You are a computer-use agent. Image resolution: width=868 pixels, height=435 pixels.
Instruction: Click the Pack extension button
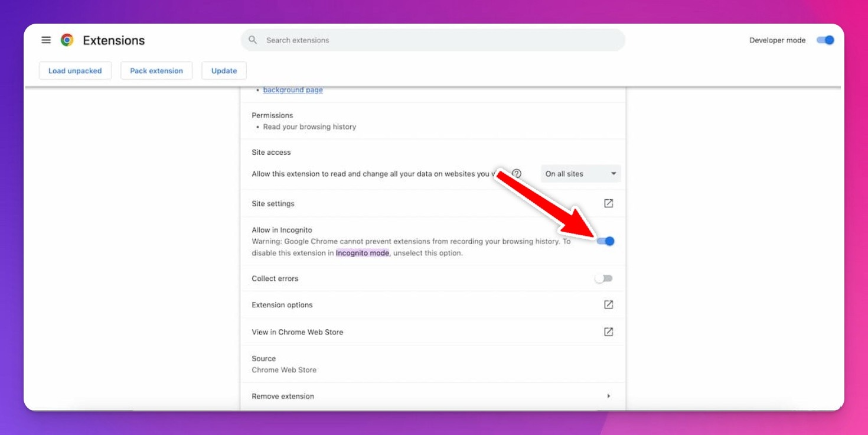(156, 71)
